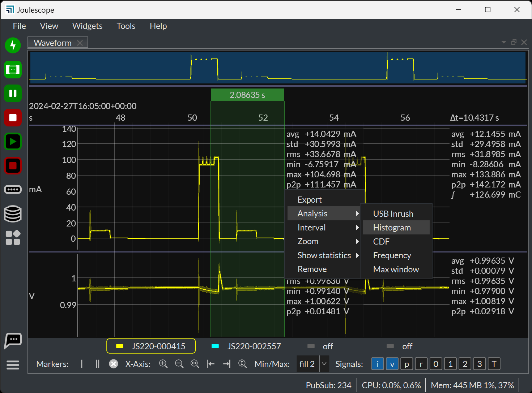The image size is (532, 393).
Task: Open the widgets shapes icon in sidebar
Action: [13, 238]
